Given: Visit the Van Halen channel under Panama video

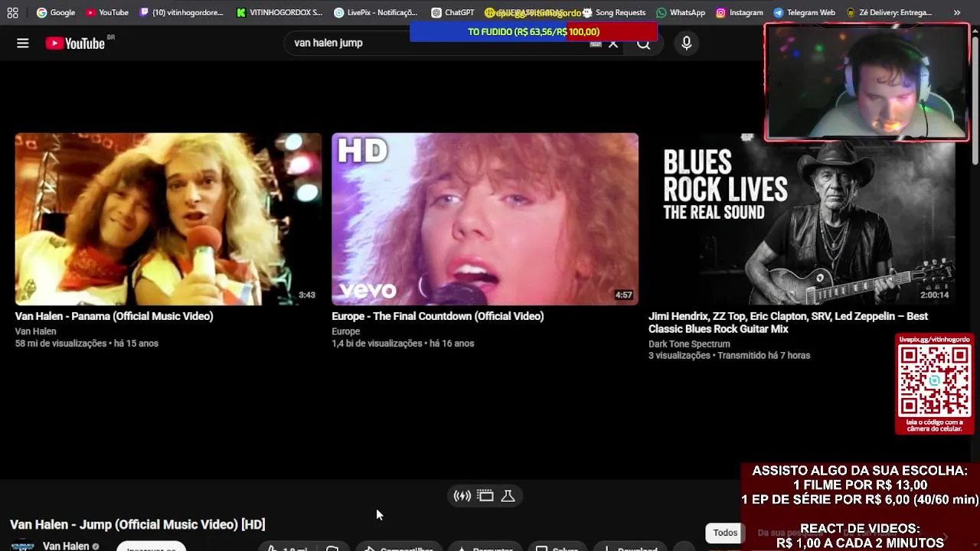Looking at the screenshot, I should tap(35, 331).
